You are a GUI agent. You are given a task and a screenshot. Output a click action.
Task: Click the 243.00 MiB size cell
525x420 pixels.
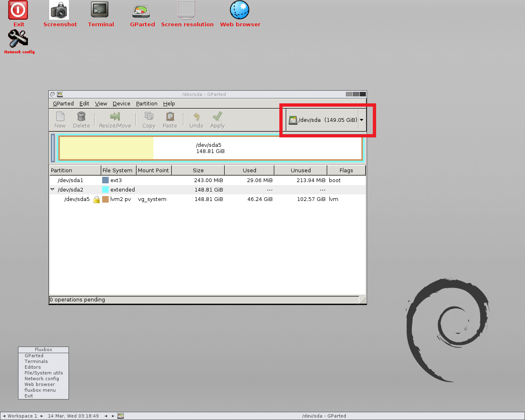coord(208,180)
